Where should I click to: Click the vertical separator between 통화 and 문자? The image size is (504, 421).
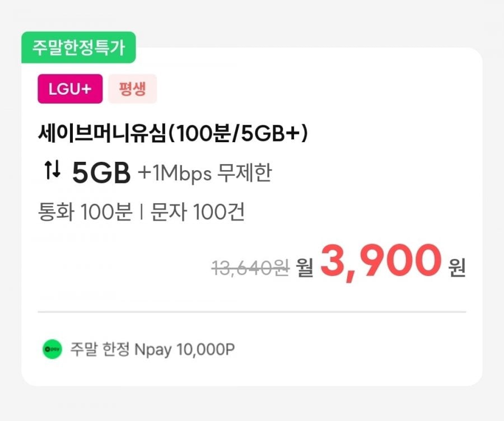click(x=142, y=213)
